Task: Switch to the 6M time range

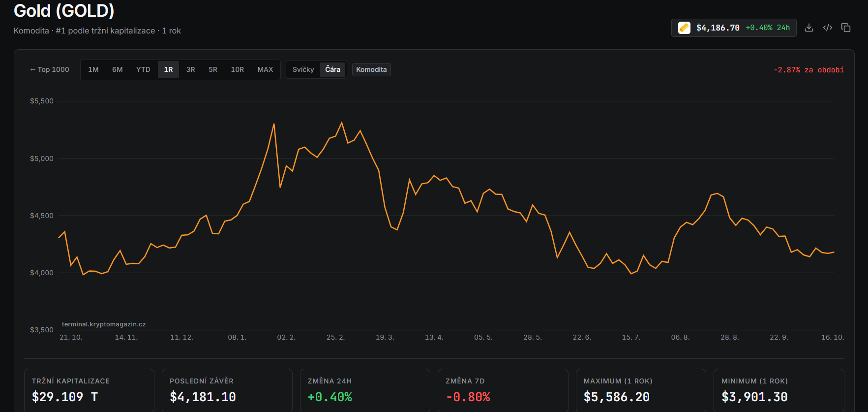Action: click(x=118, y=69)
